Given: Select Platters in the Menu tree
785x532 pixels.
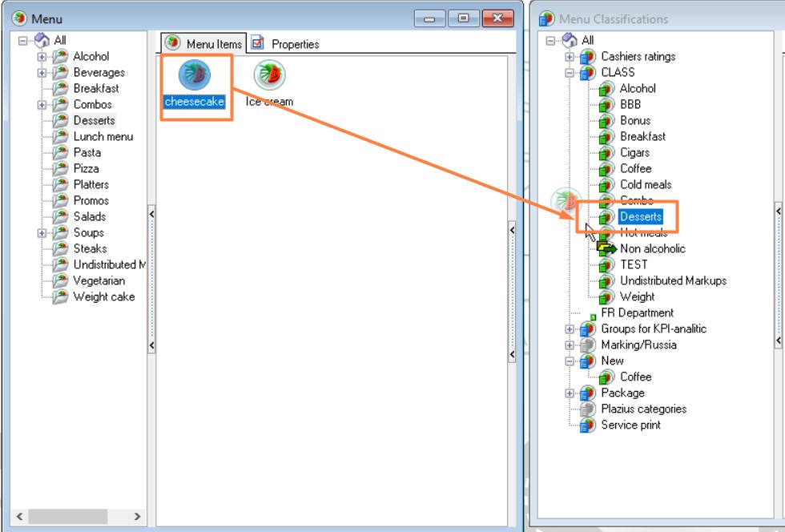Looking at the screenshot, I should click(91, 184).
